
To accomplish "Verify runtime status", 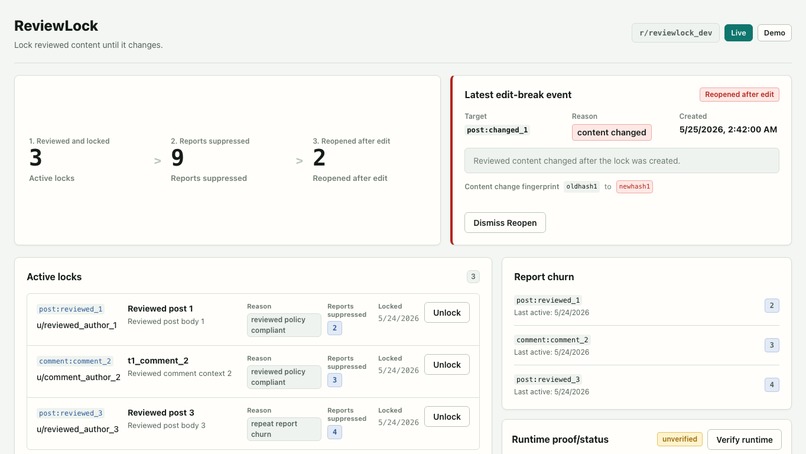I will pyautogui.click(x=744, y=440).
